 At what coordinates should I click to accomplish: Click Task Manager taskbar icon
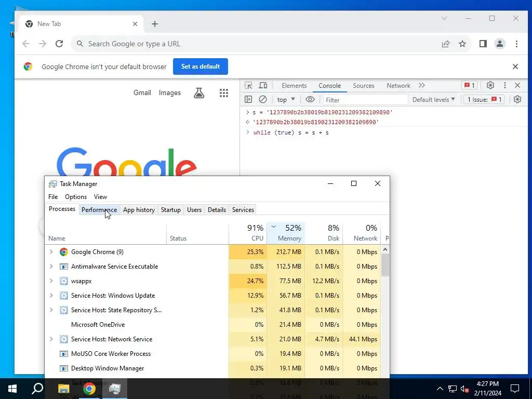(115, 389)
